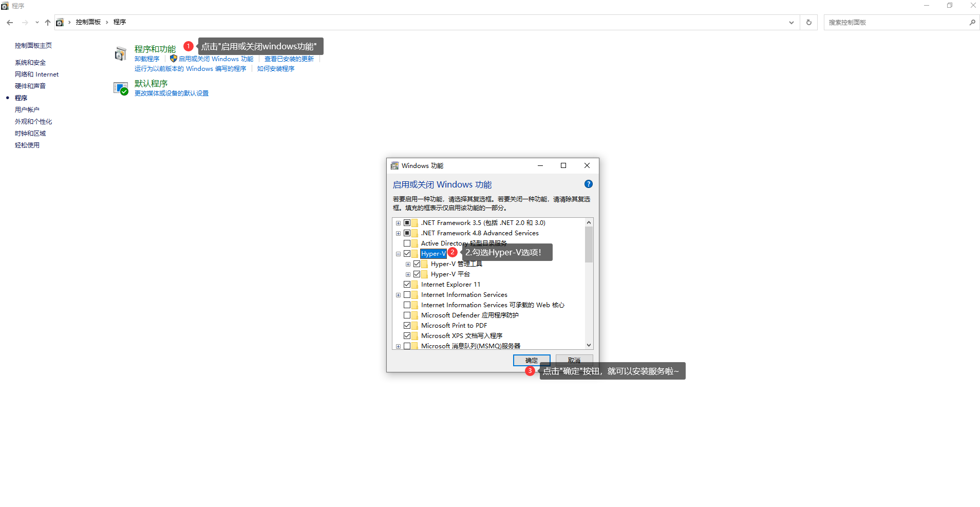
Task: Click the Programs and Features icon
Action: tap(120, 53)
